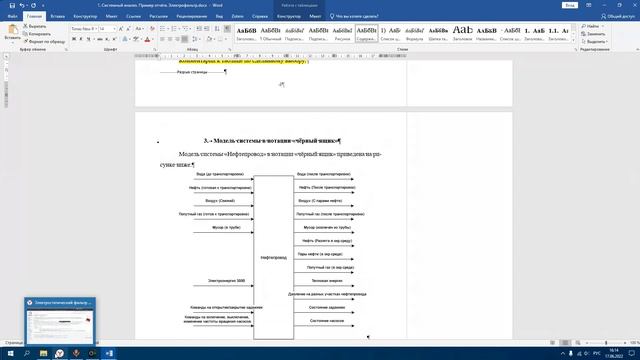
Task: Copy selection (Копировать)
Action: [x=37, y=34]
